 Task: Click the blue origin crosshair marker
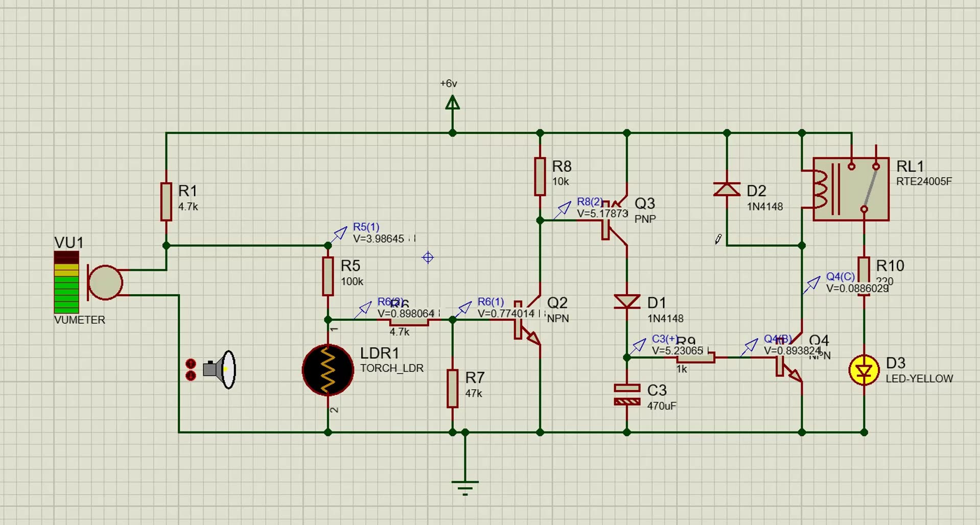pyautogui.click(x=428, y=257)
